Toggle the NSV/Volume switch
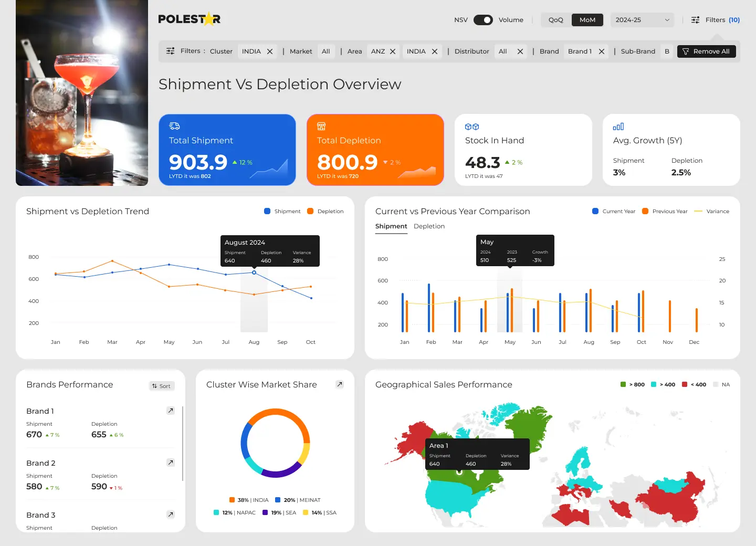The height and width of the screenshot is (546, 756). tap(483, 19)
